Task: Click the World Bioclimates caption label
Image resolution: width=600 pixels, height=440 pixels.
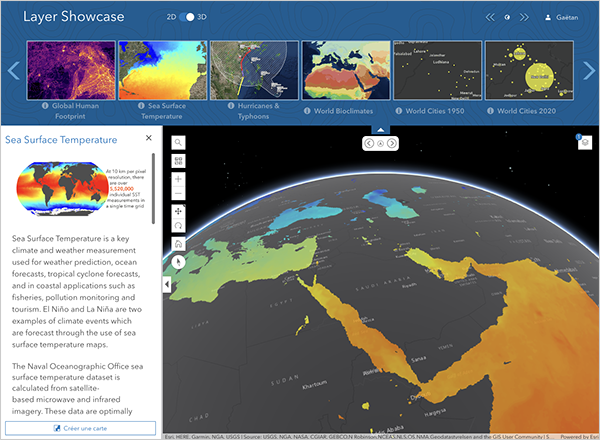Action: [343, 111]
